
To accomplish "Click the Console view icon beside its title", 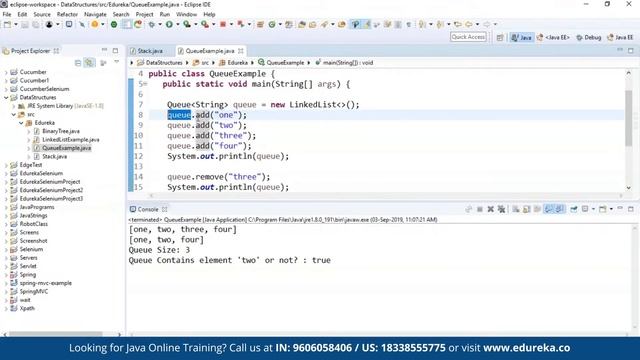I will point(133,209).
